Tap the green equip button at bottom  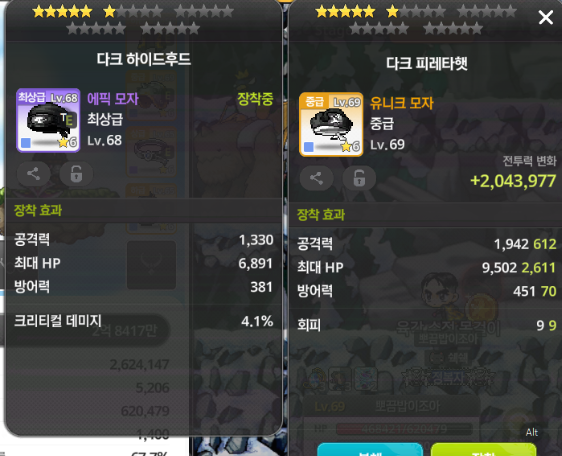pos(483,450)
